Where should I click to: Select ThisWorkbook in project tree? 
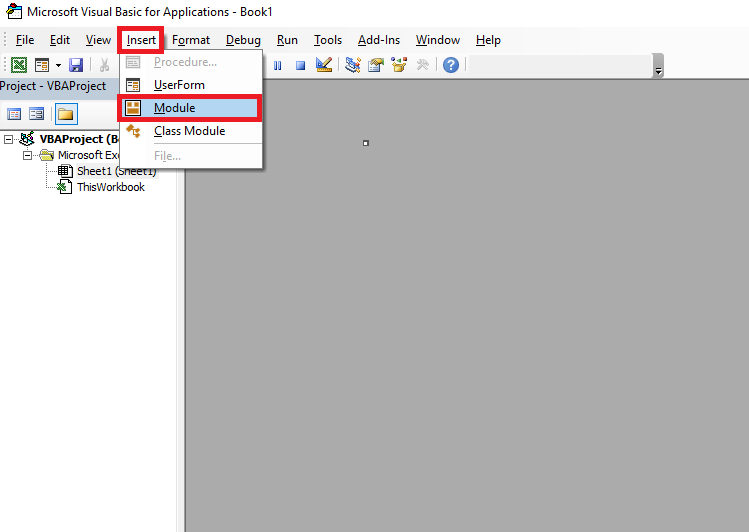(111, 187)
